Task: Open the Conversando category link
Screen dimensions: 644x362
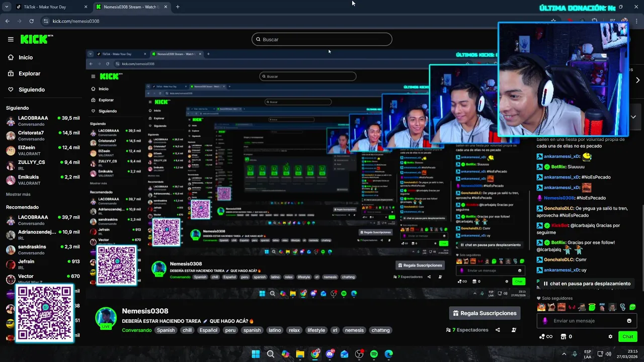Action: [136, 330]
